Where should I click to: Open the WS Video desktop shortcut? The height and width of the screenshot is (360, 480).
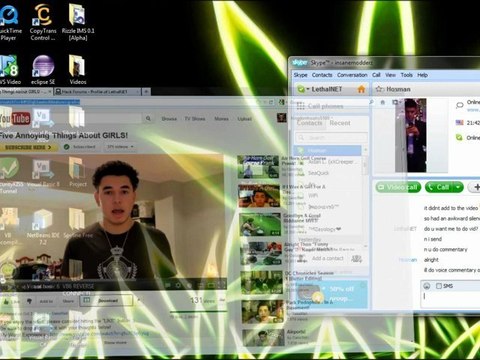(x=9, y=70)
